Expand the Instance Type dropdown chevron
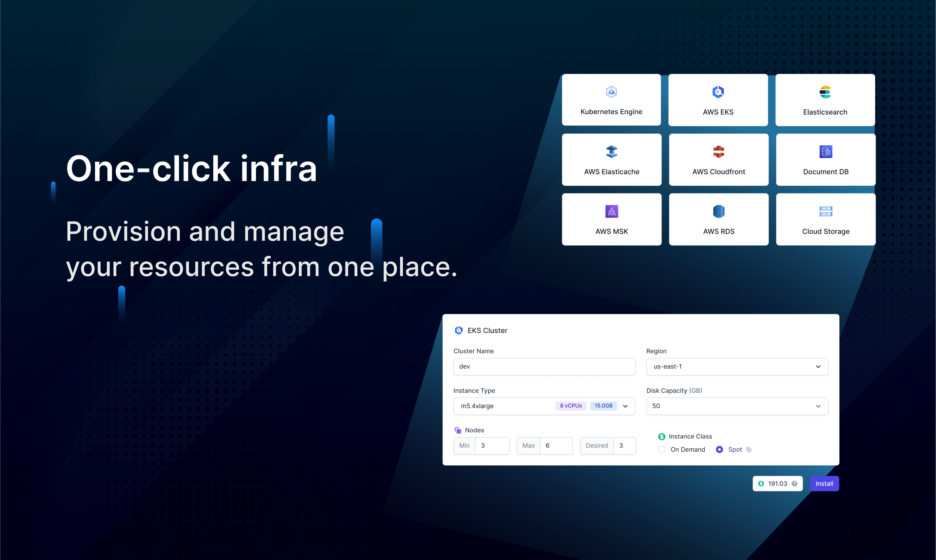This screenshot has width=936, height=560. tap(625, 406)
